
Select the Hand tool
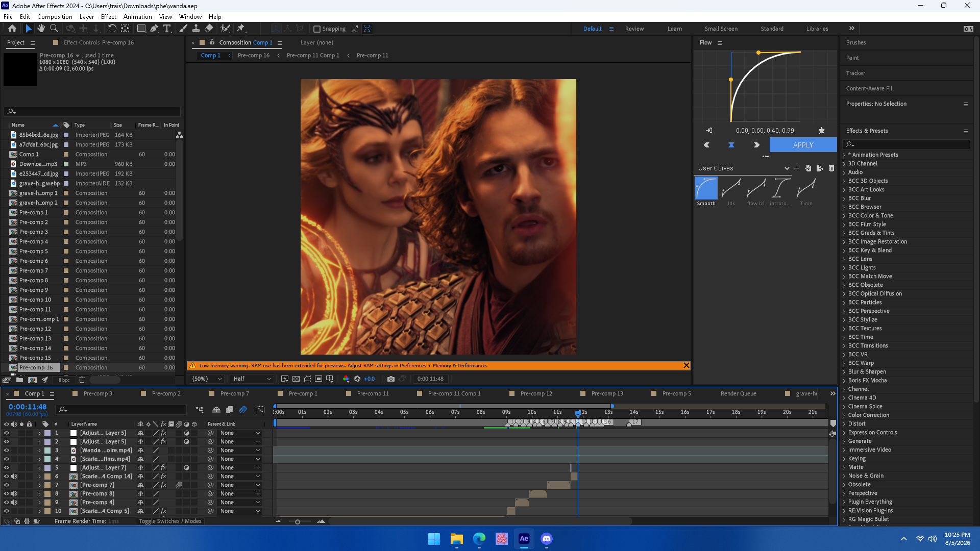click(41, 29)
